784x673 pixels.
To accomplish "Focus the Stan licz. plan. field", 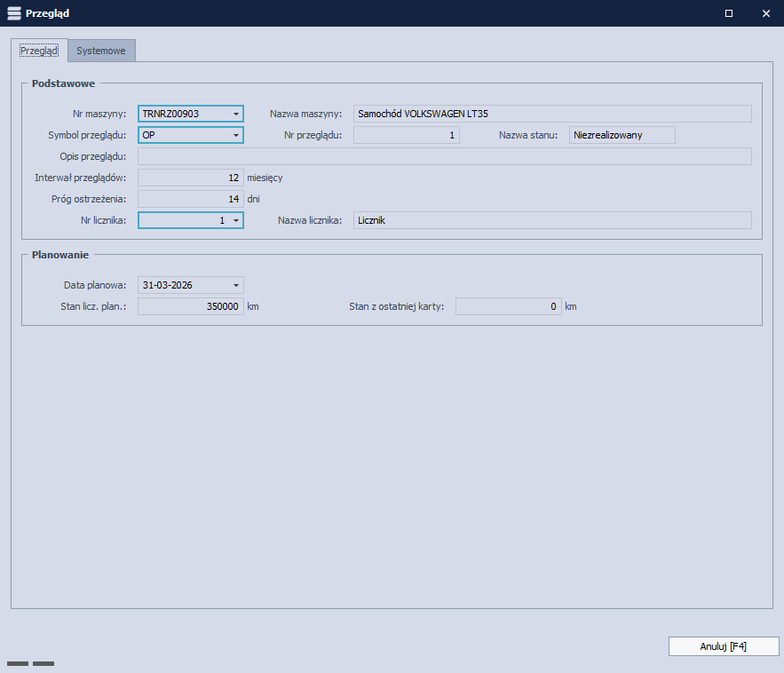I will click(190, 306).
